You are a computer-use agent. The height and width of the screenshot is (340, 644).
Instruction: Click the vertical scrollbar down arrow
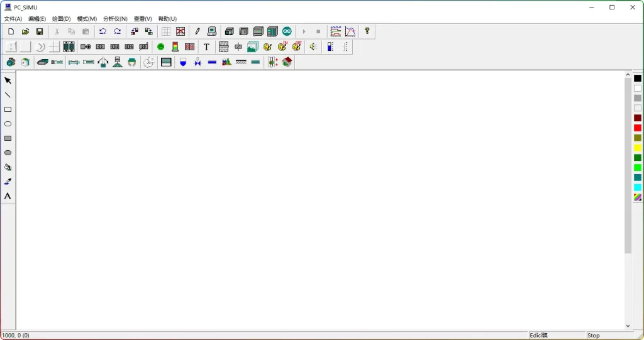click(x=628, y=326)
